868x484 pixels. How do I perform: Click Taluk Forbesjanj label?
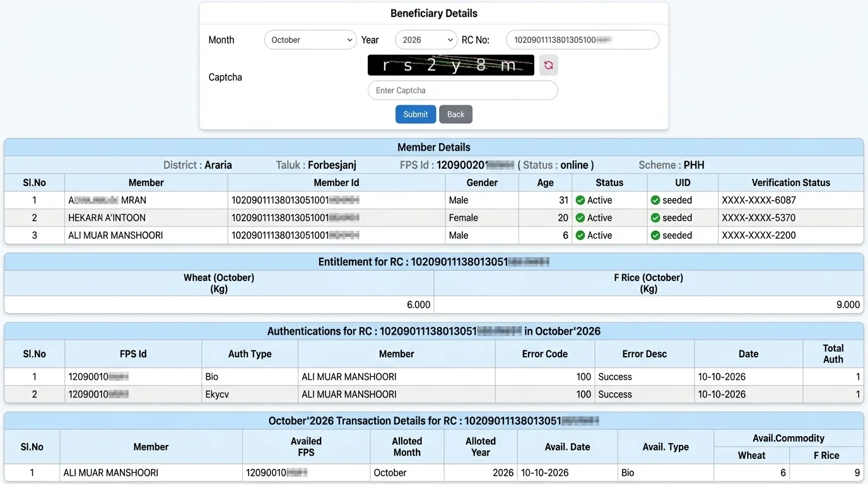[x=316, y=165]
